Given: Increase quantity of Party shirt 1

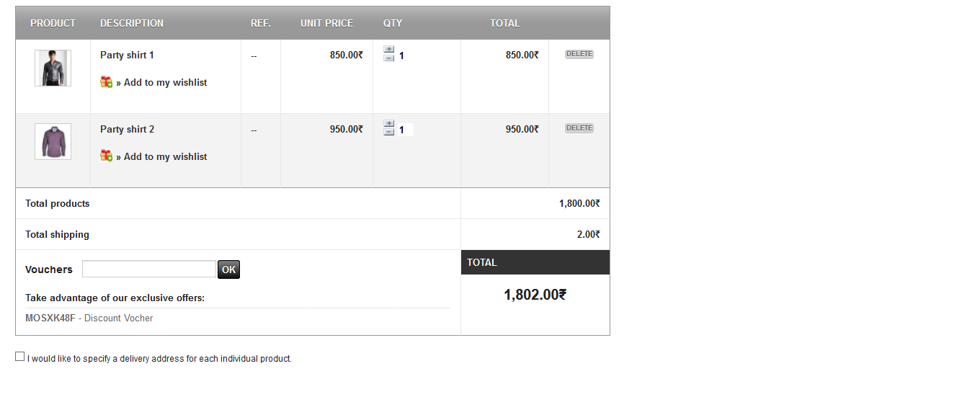Looking at the screenshot, I should tap(389, 50).
